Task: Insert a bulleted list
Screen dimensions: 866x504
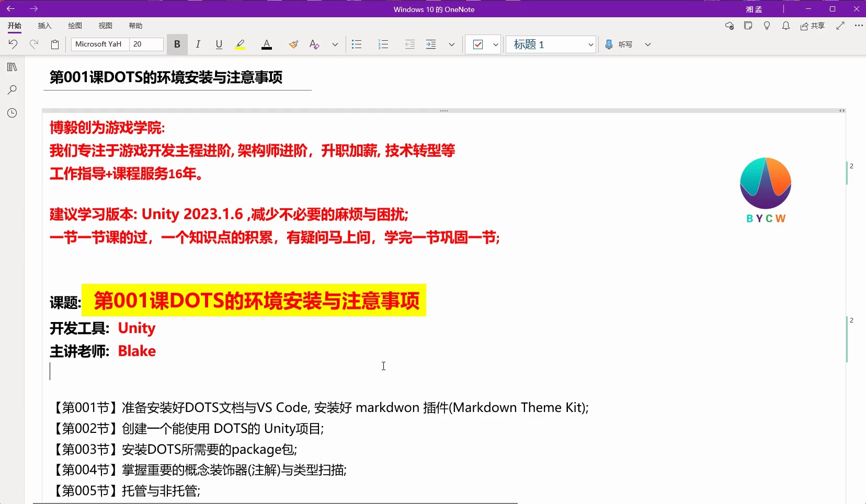Action: point(357,44)
